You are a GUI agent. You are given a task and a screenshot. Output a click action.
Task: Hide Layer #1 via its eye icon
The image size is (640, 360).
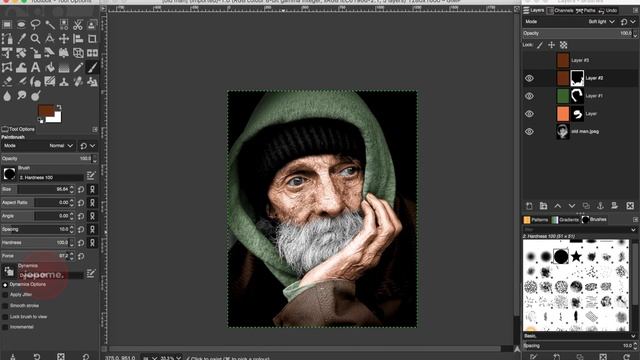[x=529, y=96]
